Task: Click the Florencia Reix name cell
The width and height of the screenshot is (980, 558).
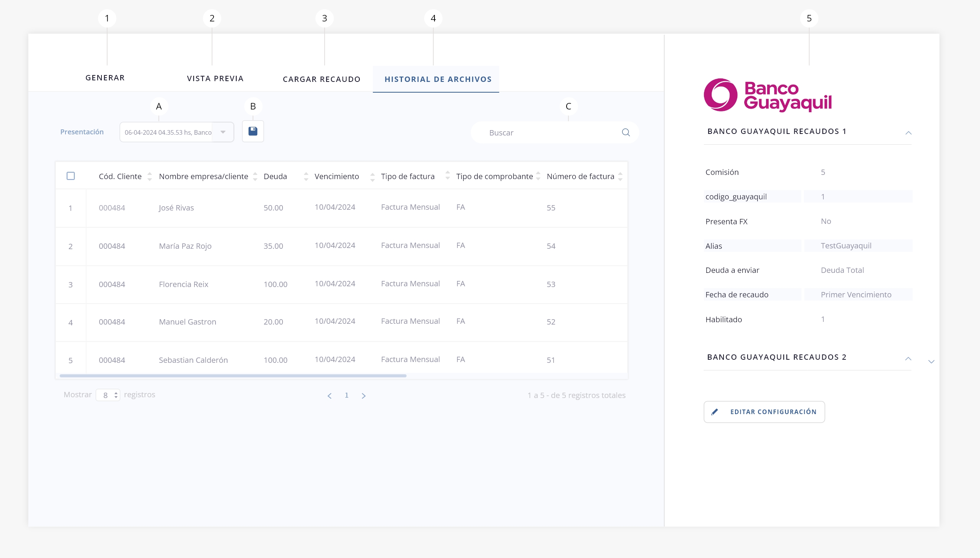Action: tap(184, 284)
